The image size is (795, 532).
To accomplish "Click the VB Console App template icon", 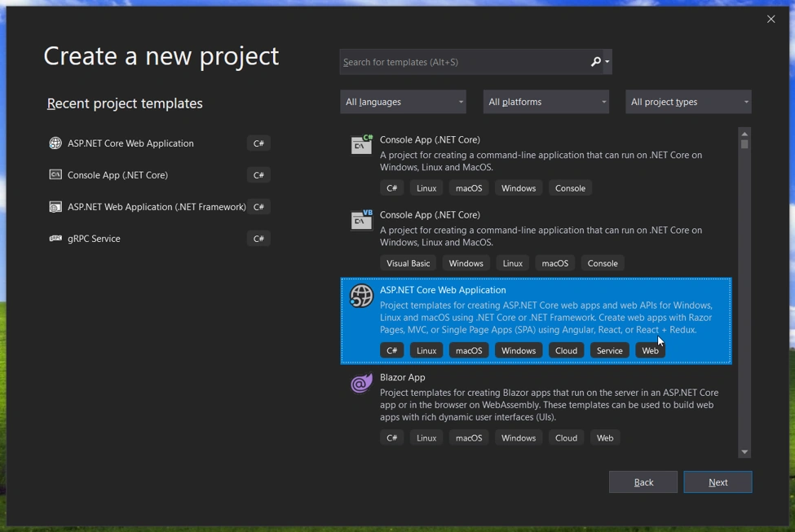I will coord(361,219).
